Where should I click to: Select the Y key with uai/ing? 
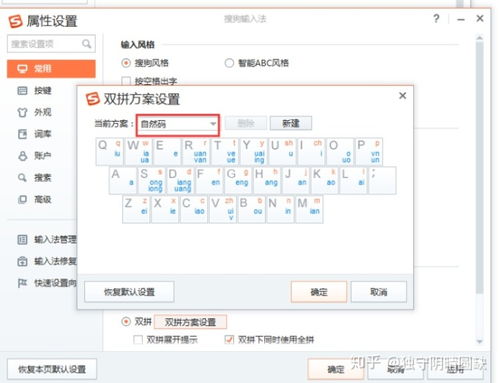(x=254, y=152)
